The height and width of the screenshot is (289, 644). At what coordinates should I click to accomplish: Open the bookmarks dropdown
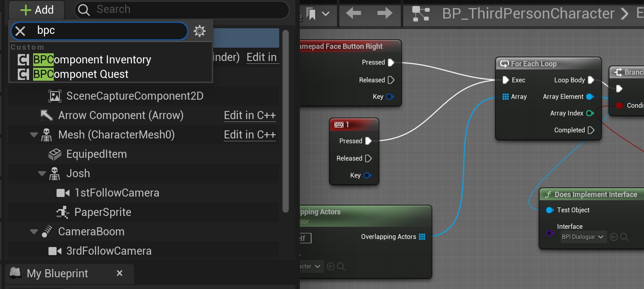point(325,14)
